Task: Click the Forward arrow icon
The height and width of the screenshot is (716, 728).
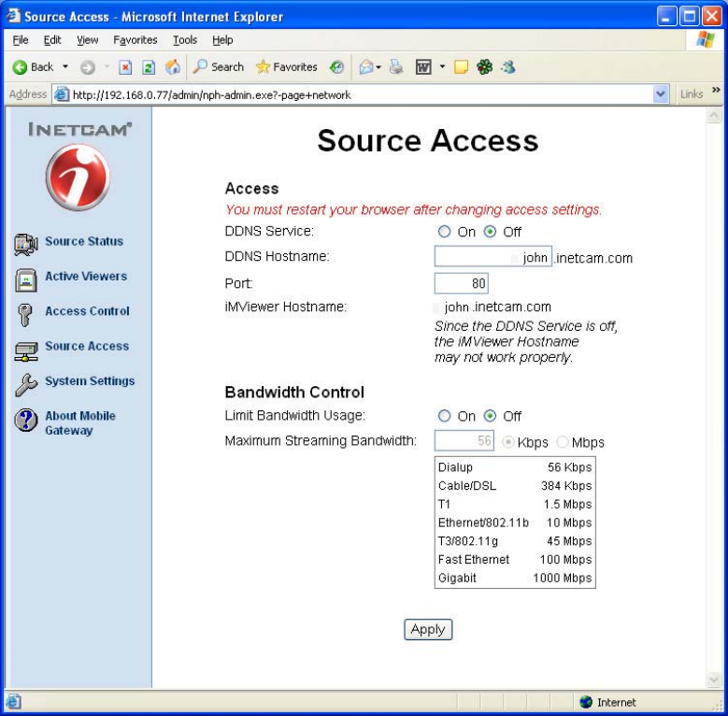Action: (87, 68)
